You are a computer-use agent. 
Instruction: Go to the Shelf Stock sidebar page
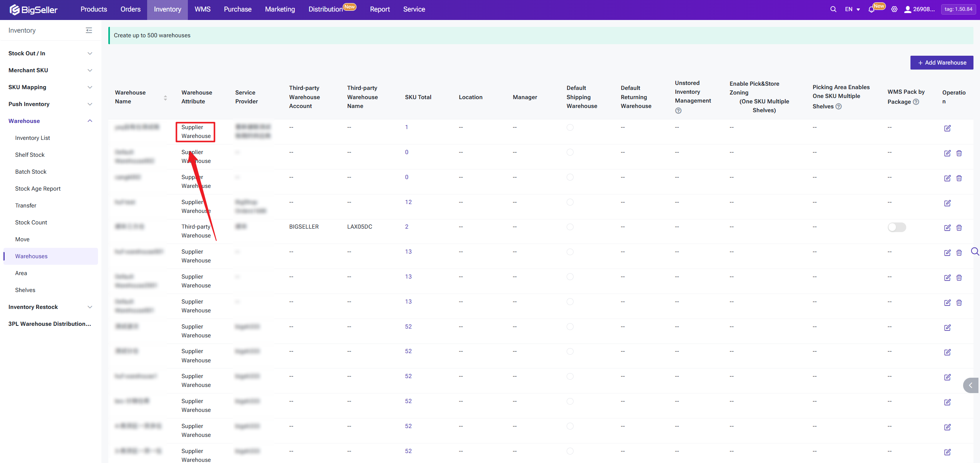coord(30,155)
